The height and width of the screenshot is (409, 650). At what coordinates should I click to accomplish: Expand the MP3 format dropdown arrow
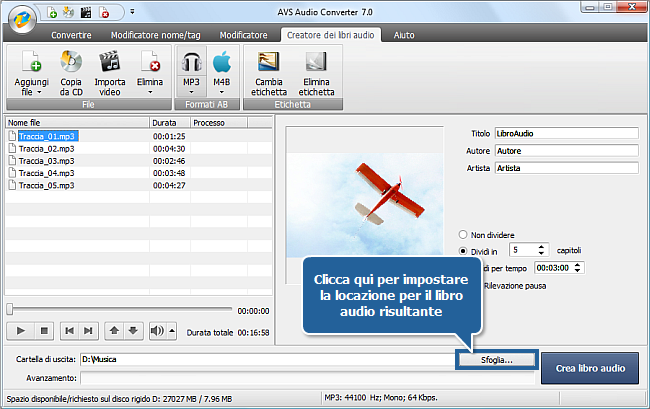point(191,91)
